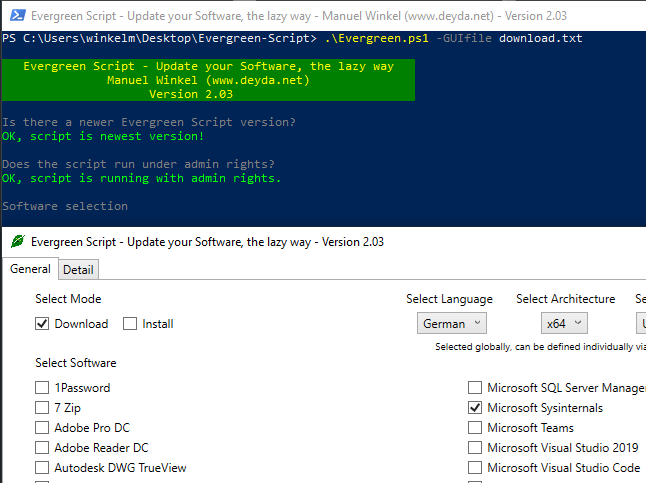Select Adobe Pro DC checkbox
Image resolution: width=646 pixels, height=483 pixels.
(42, 428)
